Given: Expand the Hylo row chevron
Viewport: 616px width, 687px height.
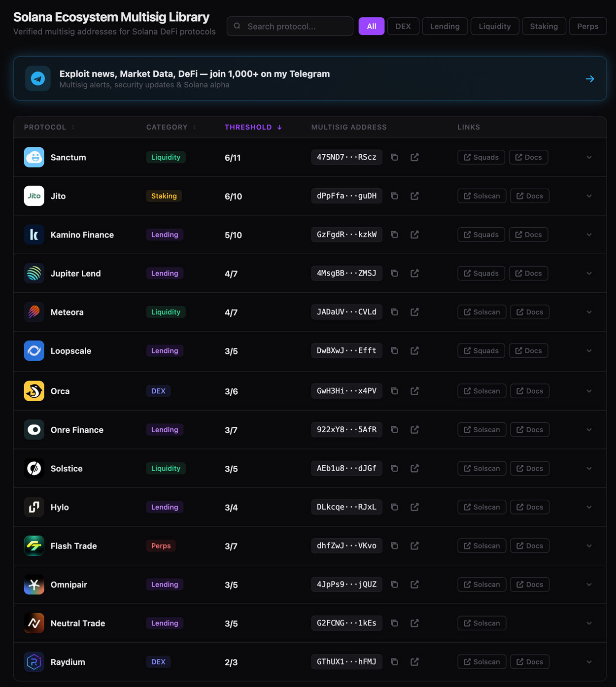Looking at the screenshot, I should (589, 508).
